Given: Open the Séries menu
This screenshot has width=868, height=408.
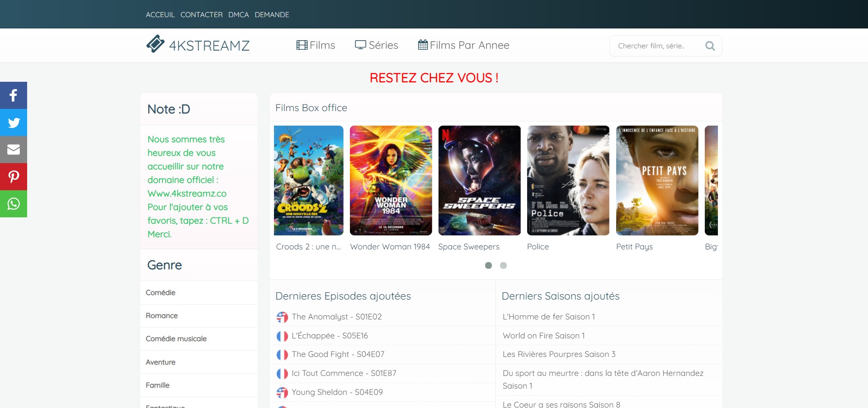Looking at the screenshot, I should click(376, 45).
